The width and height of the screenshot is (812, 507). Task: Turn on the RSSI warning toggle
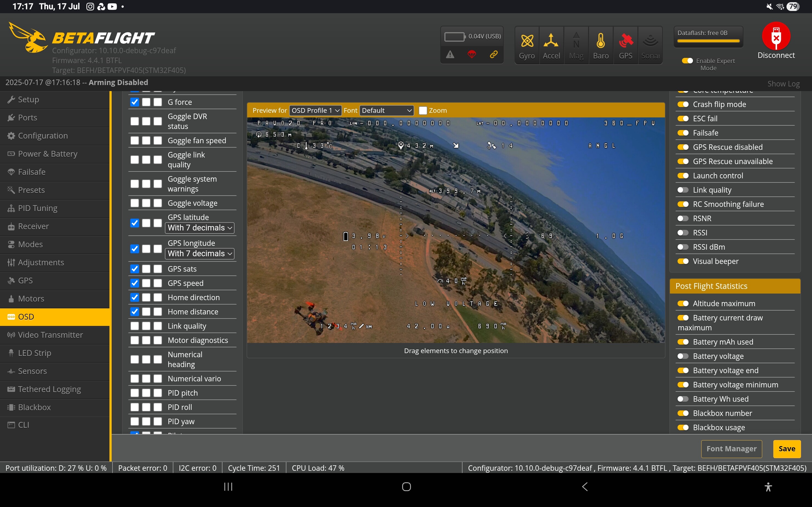coord(683,233)
